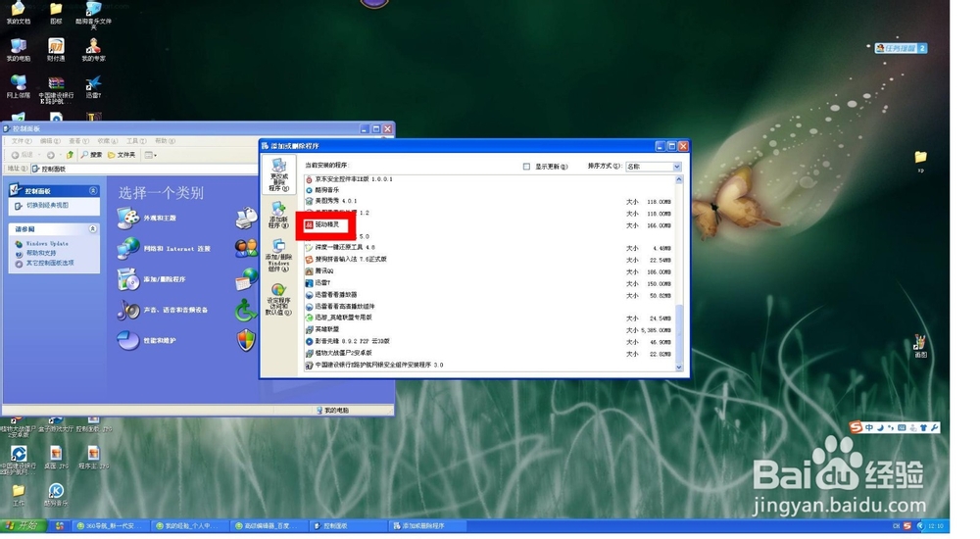980x539 pixels.
Task: Open 收藏 menu in Control Panel window
Action: click(108, 141)
